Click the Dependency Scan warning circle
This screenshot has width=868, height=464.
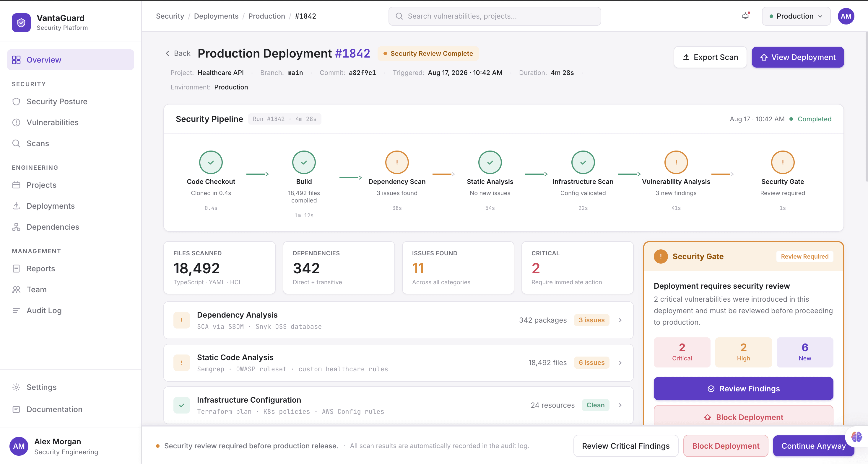397,162
